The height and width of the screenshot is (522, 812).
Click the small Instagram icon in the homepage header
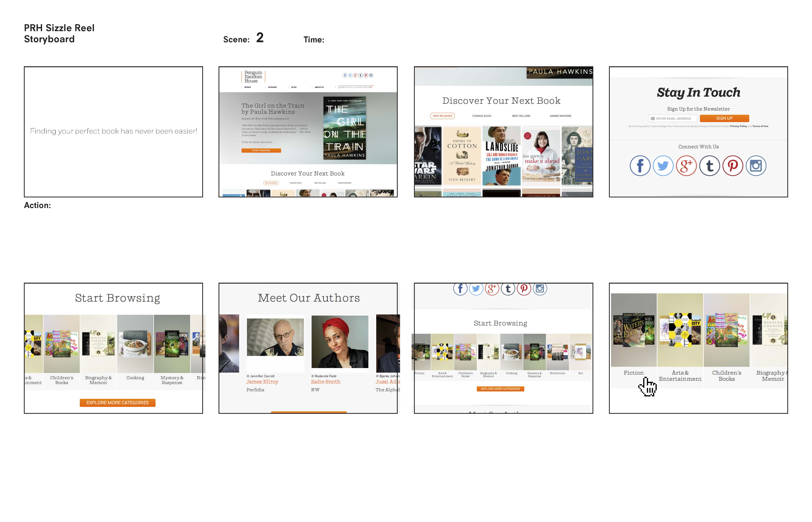coord(371,75)
